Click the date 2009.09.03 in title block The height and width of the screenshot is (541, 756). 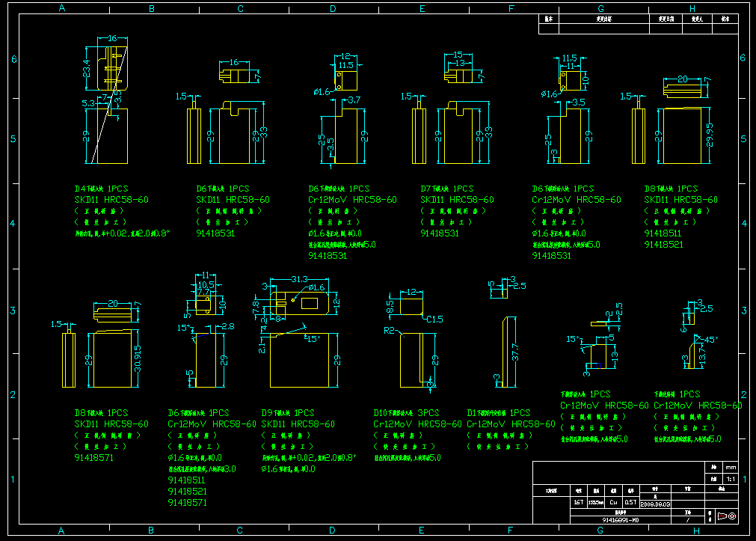pyautogui.click(x=655, y=504)
